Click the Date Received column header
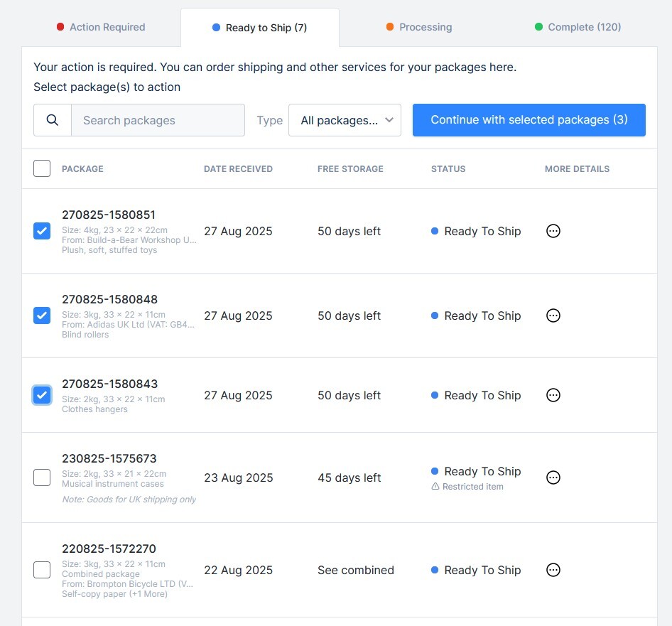Screen dimensions: 672x626 tap(238, 169)
